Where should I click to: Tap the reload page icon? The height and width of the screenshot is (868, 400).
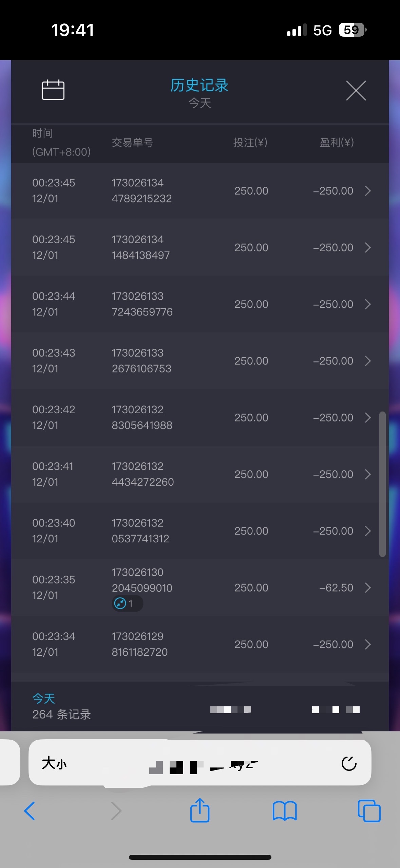(348, 764)
